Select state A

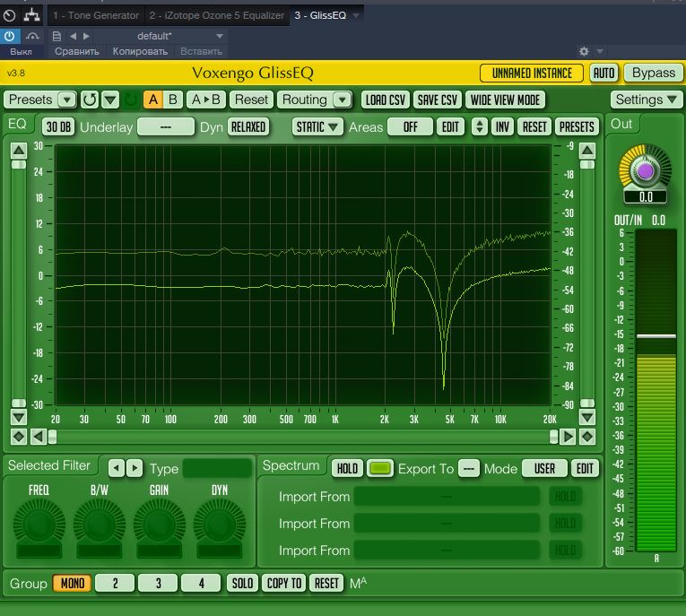pyautogui.click(x=153, y=100)
